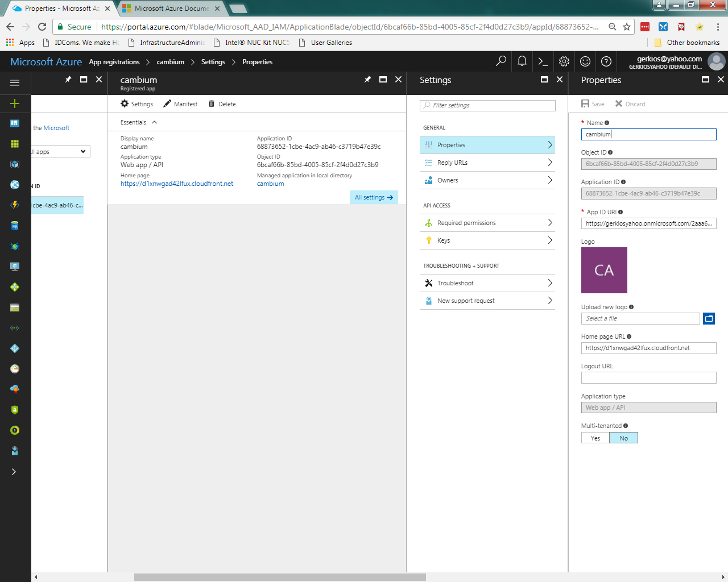Launch Cloud Shell icon

543,61
